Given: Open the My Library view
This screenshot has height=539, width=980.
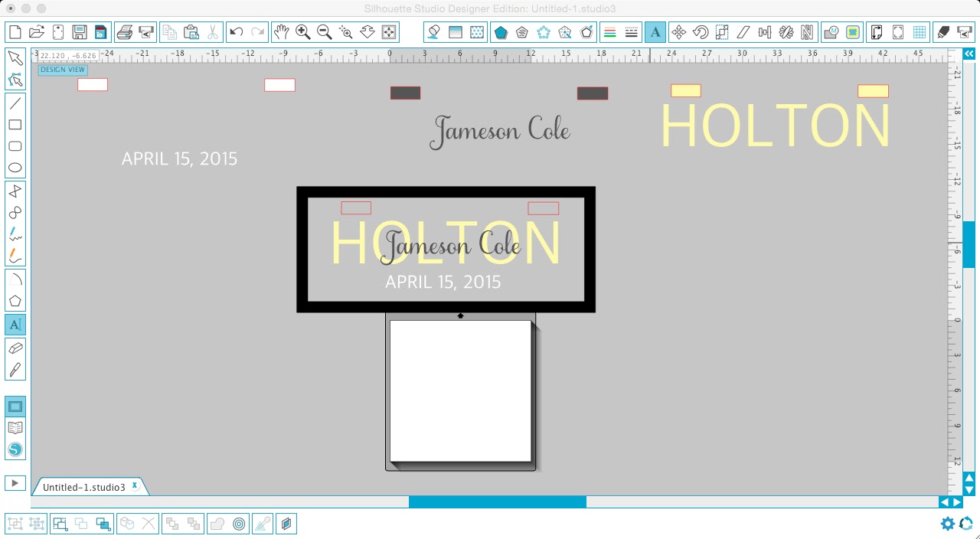Looking at the screenshot, I should point(15,427).
